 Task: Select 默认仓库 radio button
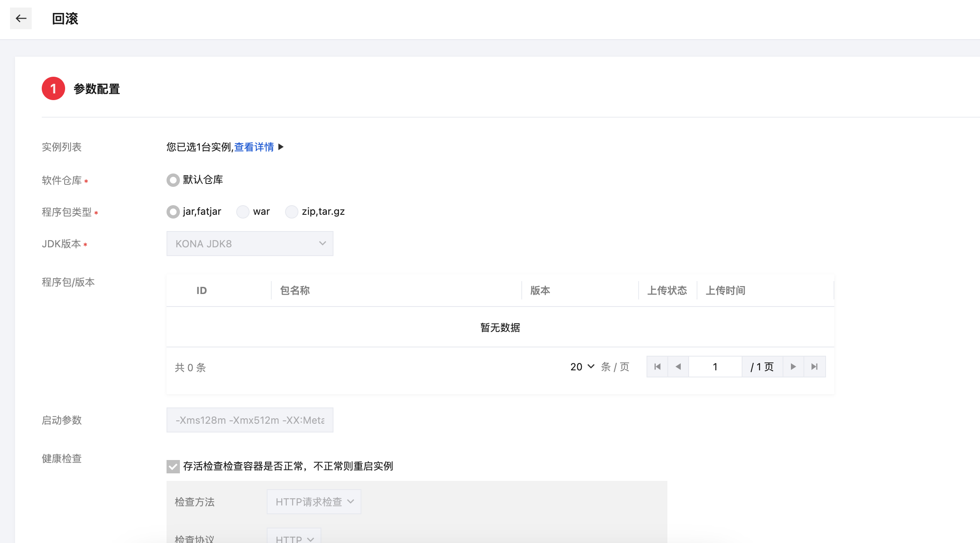click(x=173, y=180)
